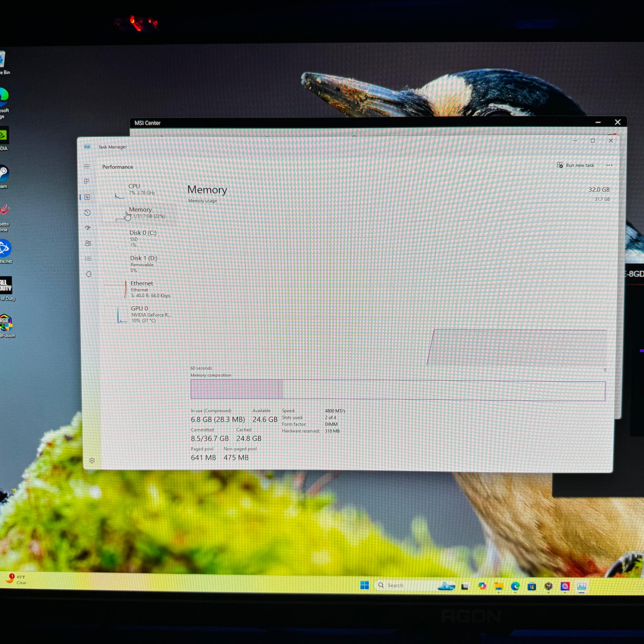The height and width of the screenshot is (644, 644).
Task: Close the Task Manager window
Action: [x=611, y=141]
